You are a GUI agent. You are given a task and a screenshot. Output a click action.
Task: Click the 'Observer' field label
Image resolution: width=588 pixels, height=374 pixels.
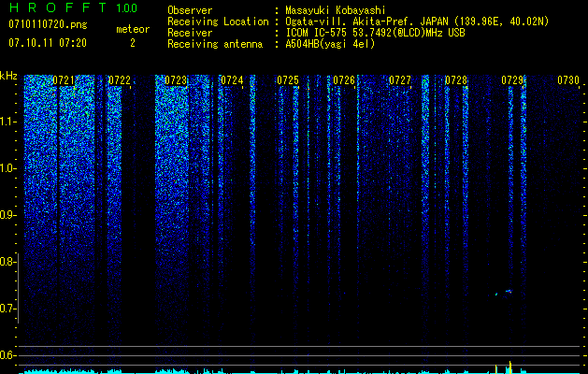coord(190,10)
